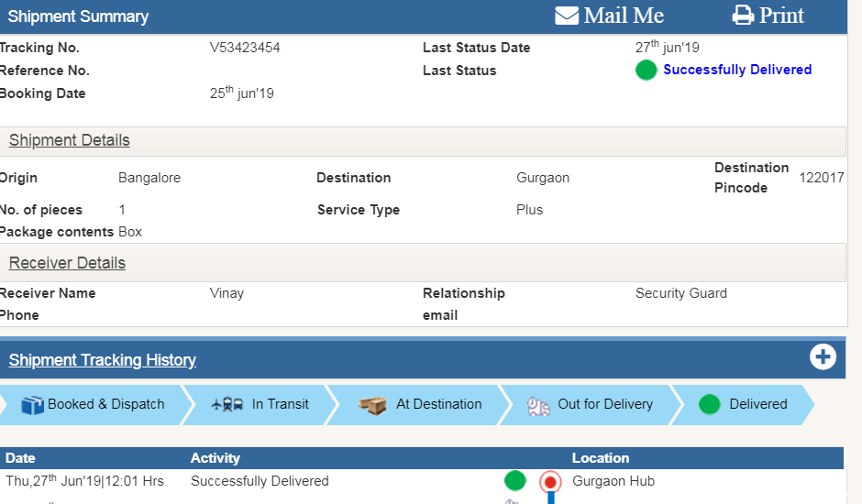Click the Successfully Delivered status link
This screenshot has height=504, width=862.
click(737, 70)
